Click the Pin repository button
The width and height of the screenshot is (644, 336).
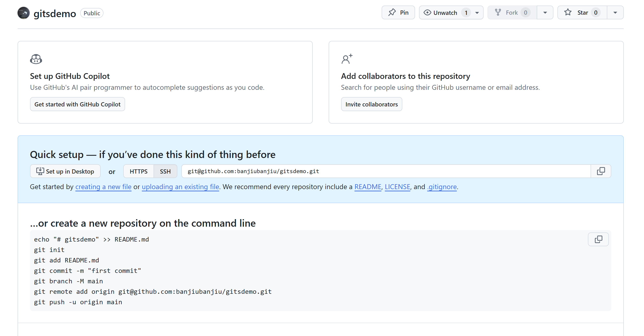[x=398, y=12]
